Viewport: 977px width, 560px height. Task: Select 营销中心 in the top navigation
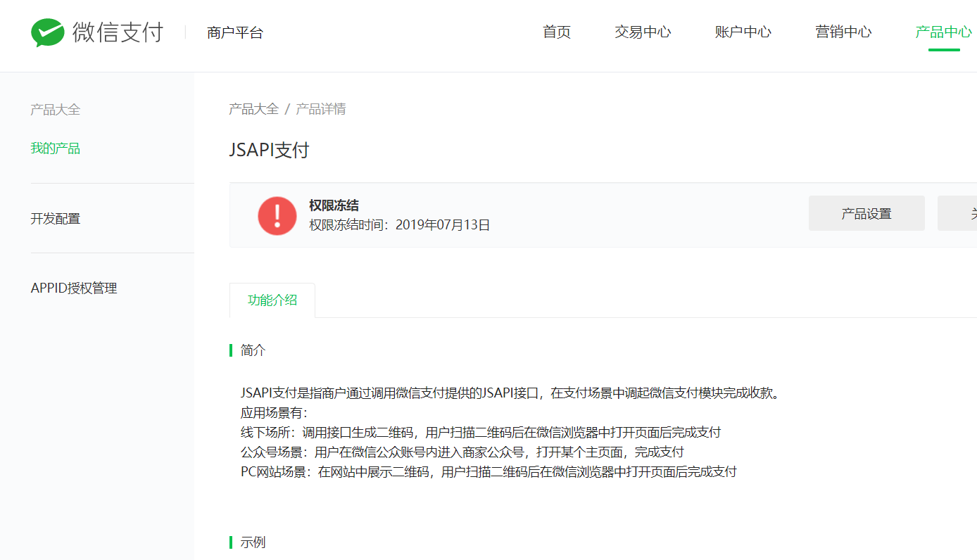point(843,32)
